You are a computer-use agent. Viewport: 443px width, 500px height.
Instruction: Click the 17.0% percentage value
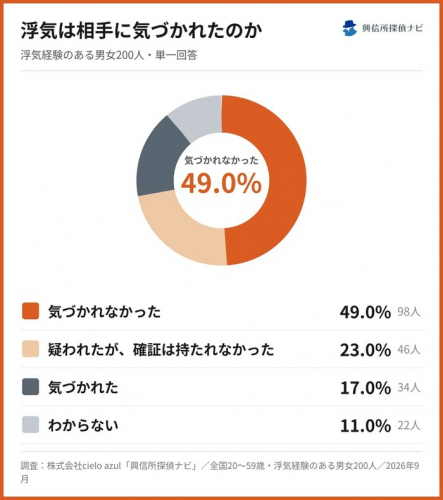tap(365, 388)
